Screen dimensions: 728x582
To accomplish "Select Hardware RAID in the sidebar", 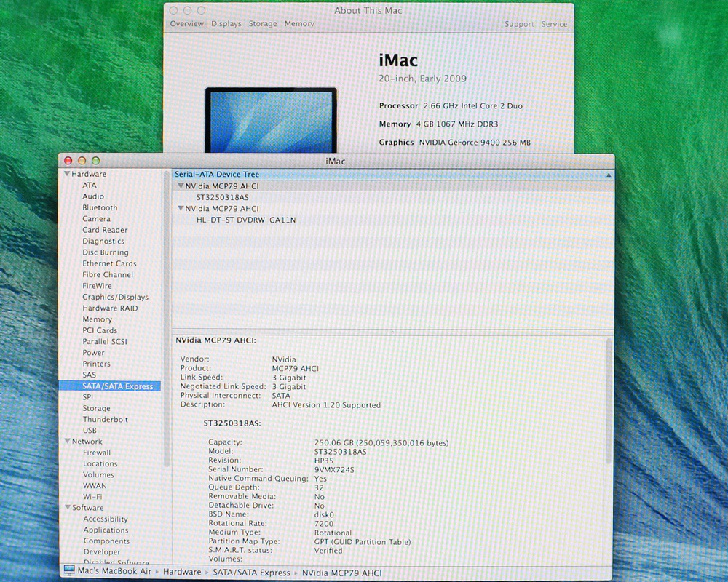I will (x=110, y=308).
